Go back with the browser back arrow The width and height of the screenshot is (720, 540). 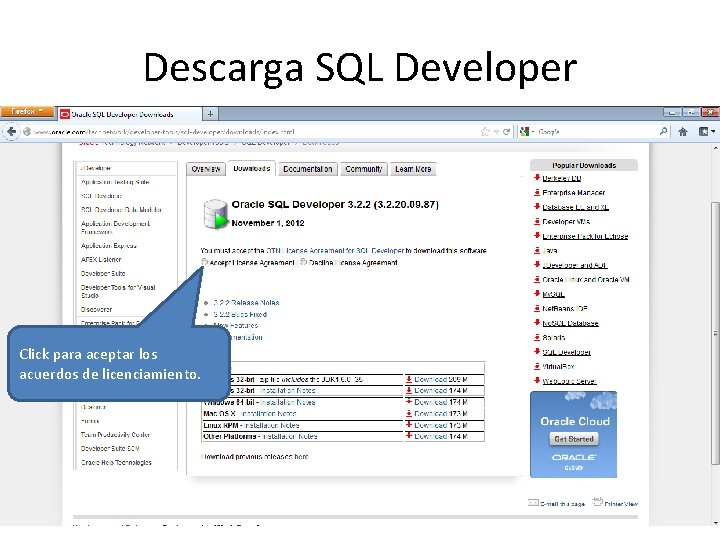pyautogui.click(x=11, y=132)
